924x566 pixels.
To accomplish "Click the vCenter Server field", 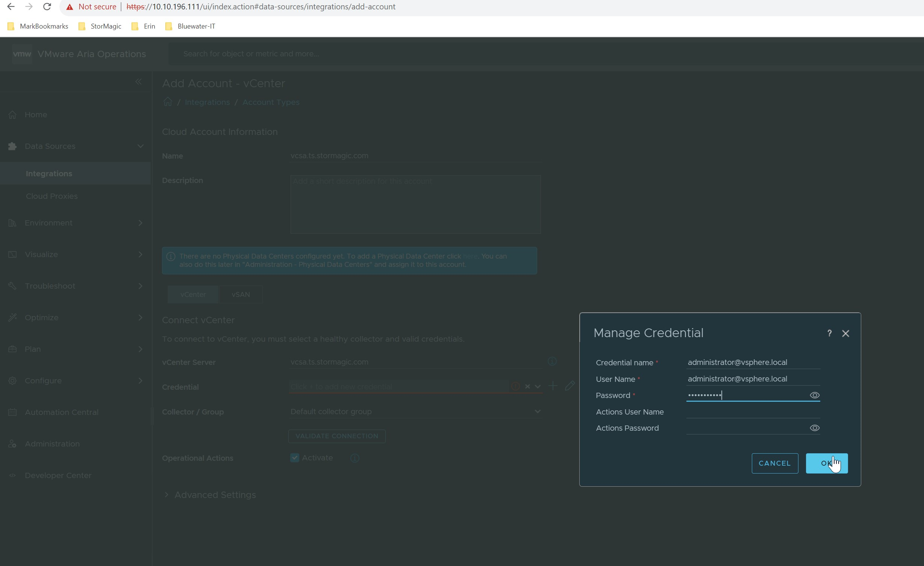I will (x=416, y=362).
